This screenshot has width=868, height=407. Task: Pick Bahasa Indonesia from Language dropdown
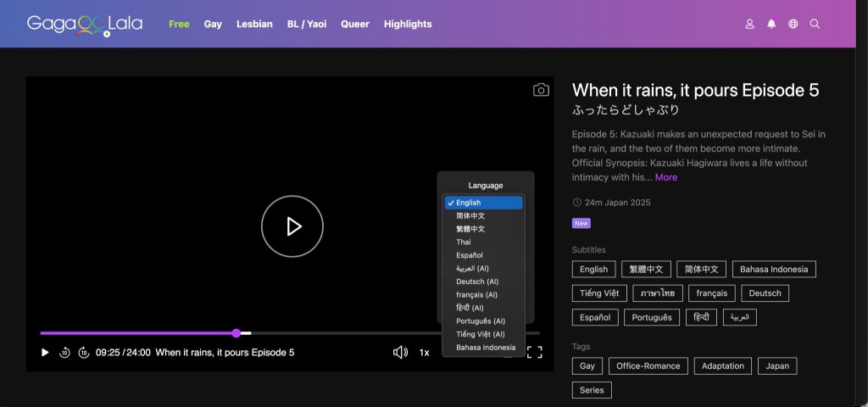click(x=486, y=348)
